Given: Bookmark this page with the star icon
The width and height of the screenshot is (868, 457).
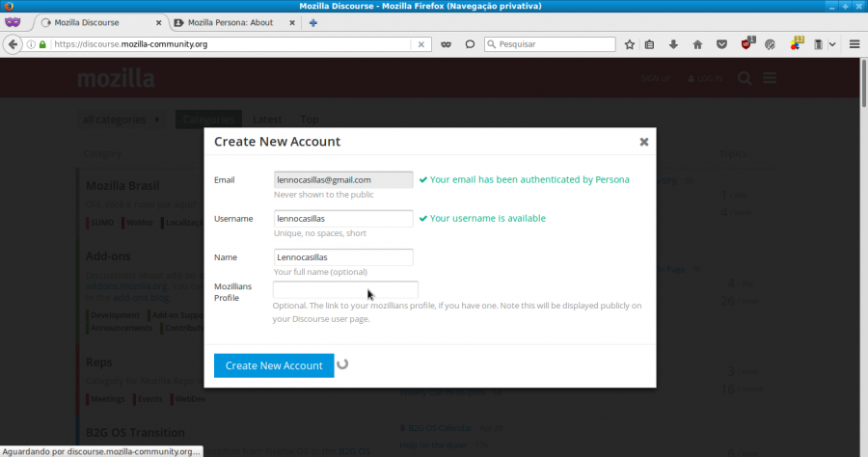Looking at the screenshot, I should tap(630, 44).
